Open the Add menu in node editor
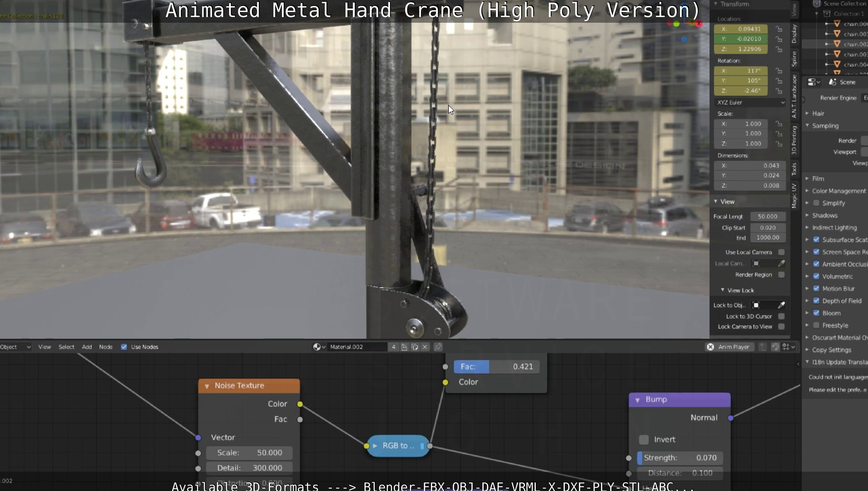Screen dimensions: 868x491 pos(87,347)
